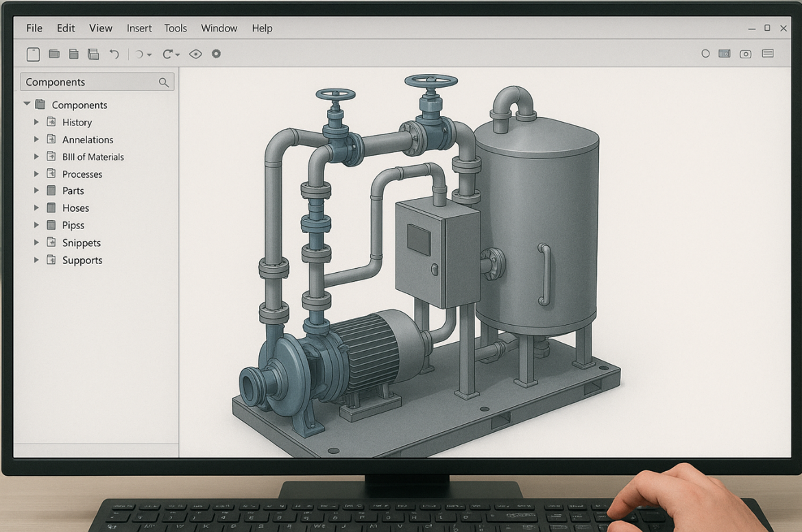
Task: Select Supports in the component tree
Action: pyautogui.click(x=82, y=261)
